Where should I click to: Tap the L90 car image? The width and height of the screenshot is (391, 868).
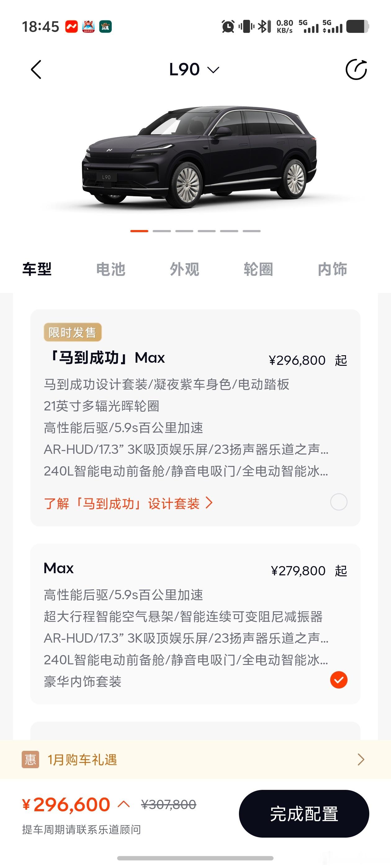pyautogui.click(x=199, y=157)
